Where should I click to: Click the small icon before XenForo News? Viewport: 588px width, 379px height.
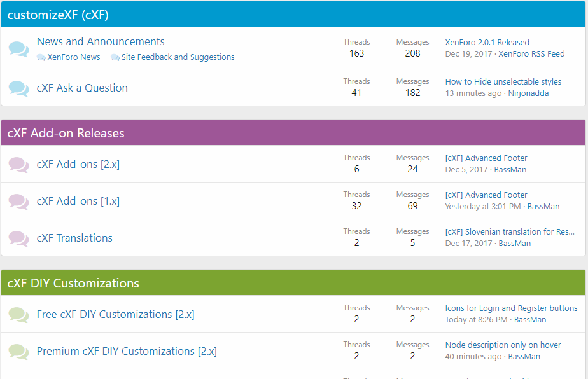pyautogui.click(x=41, y=57)
